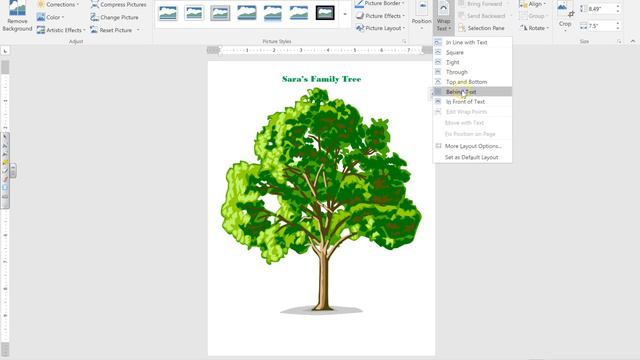Open the Rotate dropdown
The image size is (640, 360).
534,28
